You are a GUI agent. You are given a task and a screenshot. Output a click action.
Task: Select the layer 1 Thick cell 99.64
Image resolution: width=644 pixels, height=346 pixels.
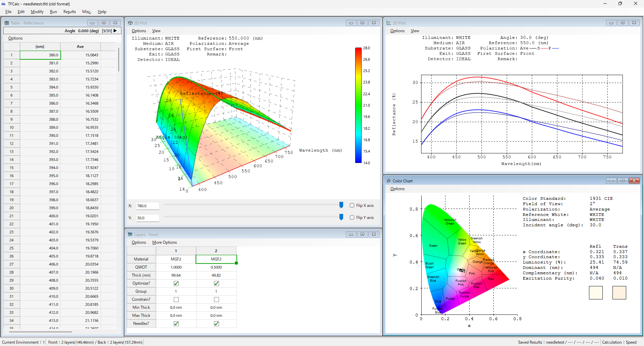point(176,275)
